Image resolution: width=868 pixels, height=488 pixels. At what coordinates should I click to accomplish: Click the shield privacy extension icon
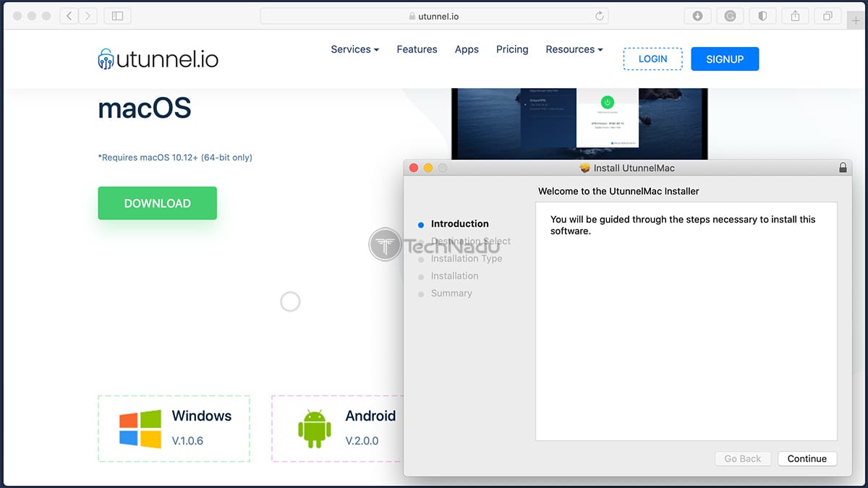tap(762, 15)
